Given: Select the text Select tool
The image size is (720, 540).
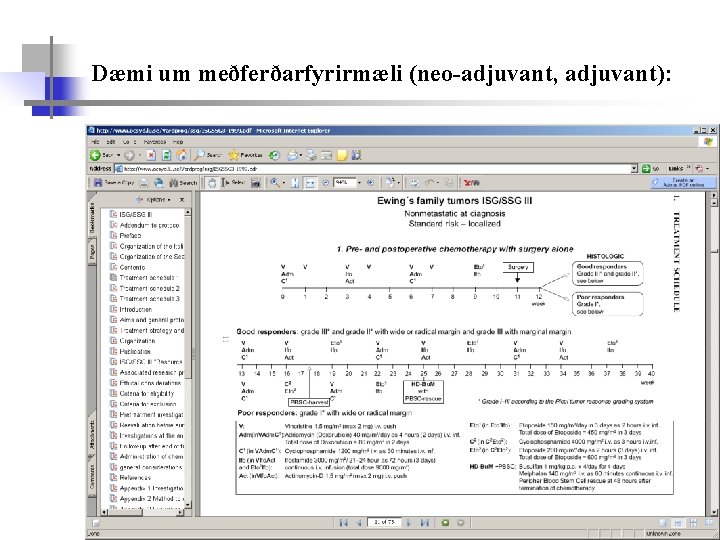Looking at the screenshot, I should click(x=232, y=183).
